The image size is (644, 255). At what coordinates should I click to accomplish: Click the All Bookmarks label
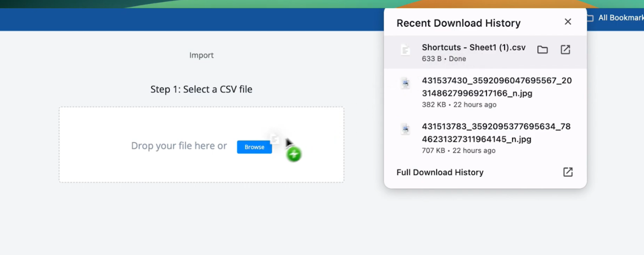[x=620, y=18]
